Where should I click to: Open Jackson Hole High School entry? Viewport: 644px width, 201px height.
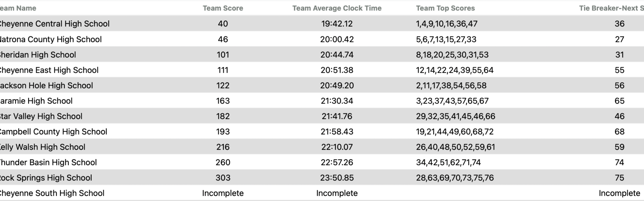pyautogui.click(x=46, y=85)
